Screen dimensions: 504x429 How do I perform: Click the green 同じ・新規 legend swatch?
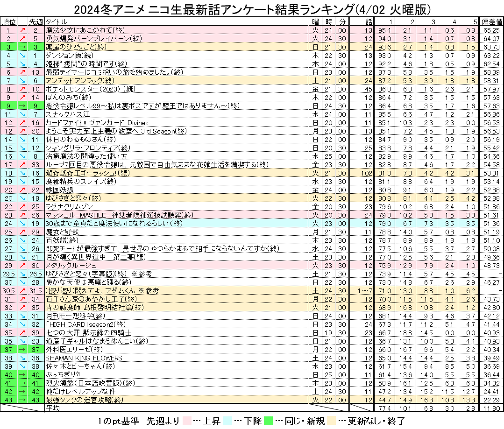click(268, 421)
